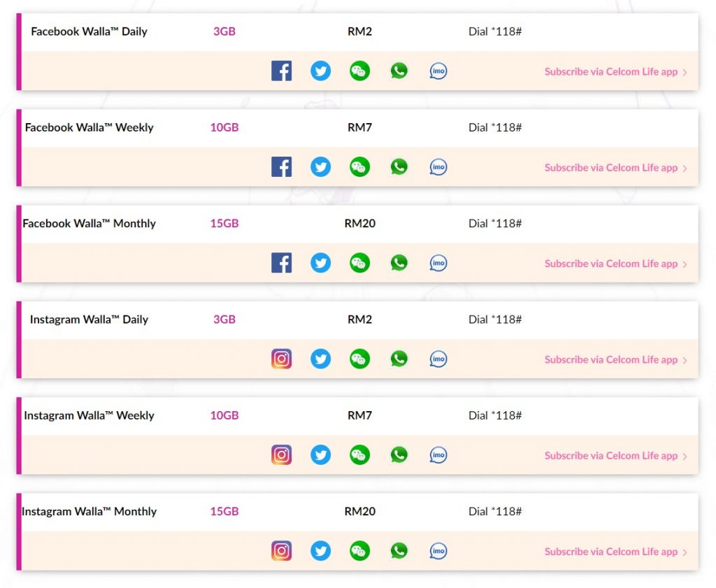Click the Instagram Walla Monthly plan name
The width and height of the screenshot is (716, 588).
click(x=89, y=511)
